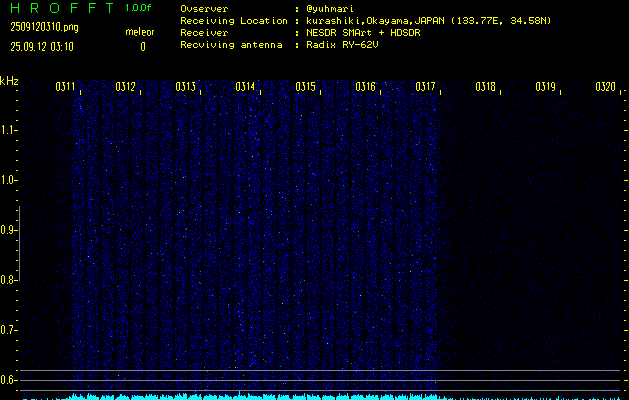
Task: Click the 0.7 kHz axis label
Action: point(8,330)
